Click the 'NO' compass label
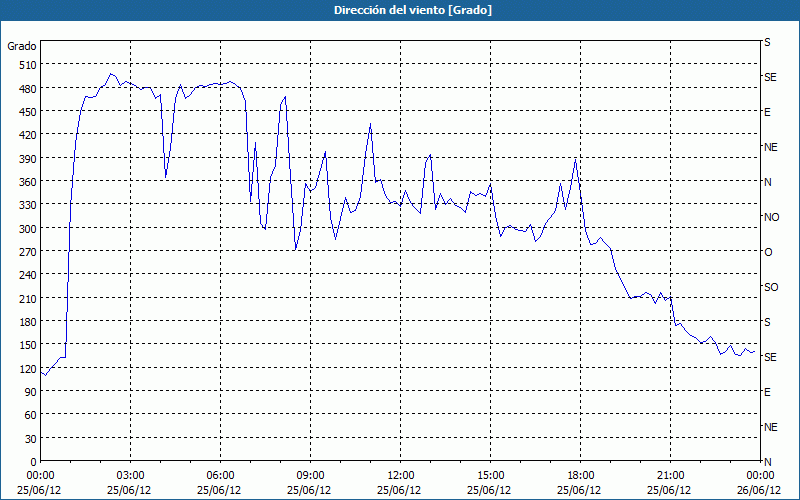The image size is (800, 500). point(772,217)
